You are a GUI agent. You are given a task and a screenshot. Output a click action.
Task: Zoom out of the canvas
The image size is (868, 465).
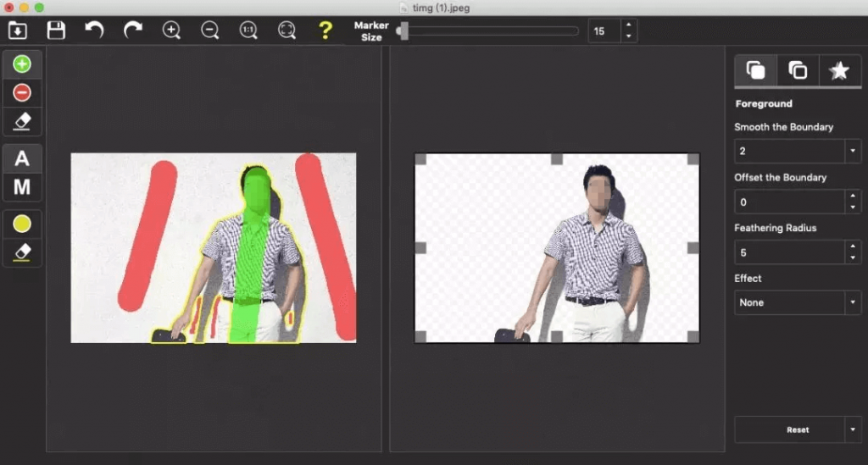210,30
